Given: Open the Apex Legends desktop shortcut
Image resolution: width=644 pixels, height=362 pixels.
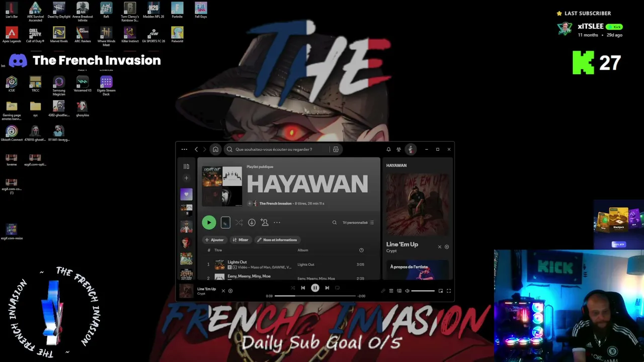Looking at the screenshot, I should point(12,35).
